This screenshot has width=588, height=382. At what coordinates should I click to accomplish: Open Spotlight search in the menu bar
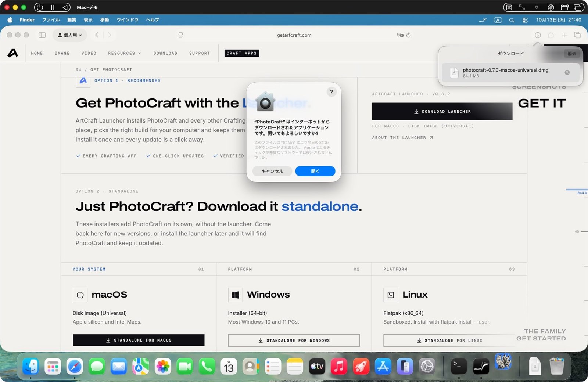coord(512,20)
